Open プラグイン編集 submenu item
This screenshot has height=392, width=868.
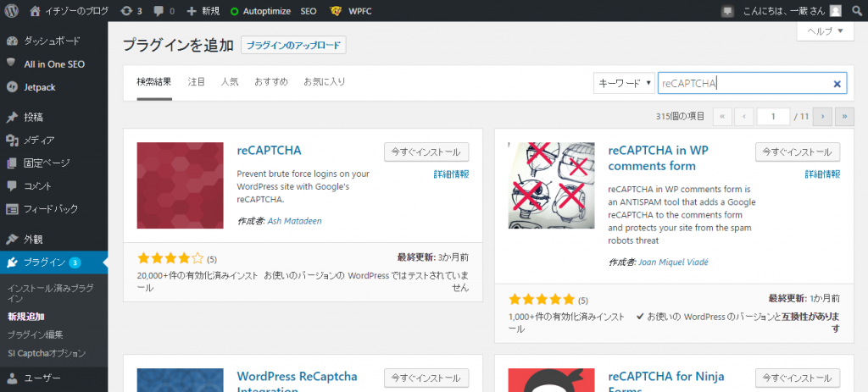click(36, 334)
